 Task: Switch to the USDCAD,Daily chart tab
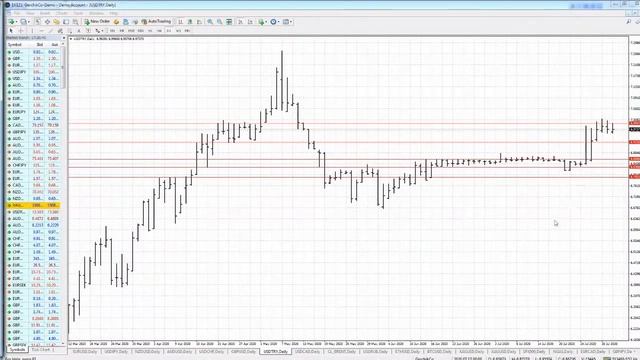tap(307, 351)
